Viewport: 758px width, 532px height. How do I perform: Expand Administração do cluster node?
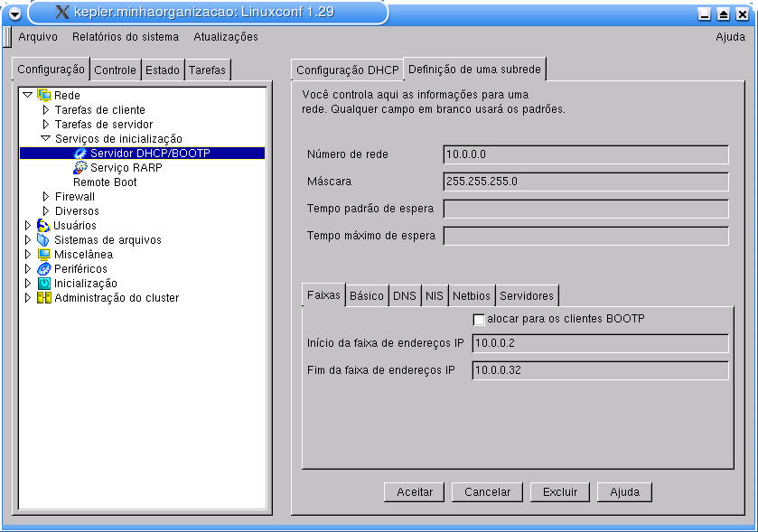click(27, 298)
